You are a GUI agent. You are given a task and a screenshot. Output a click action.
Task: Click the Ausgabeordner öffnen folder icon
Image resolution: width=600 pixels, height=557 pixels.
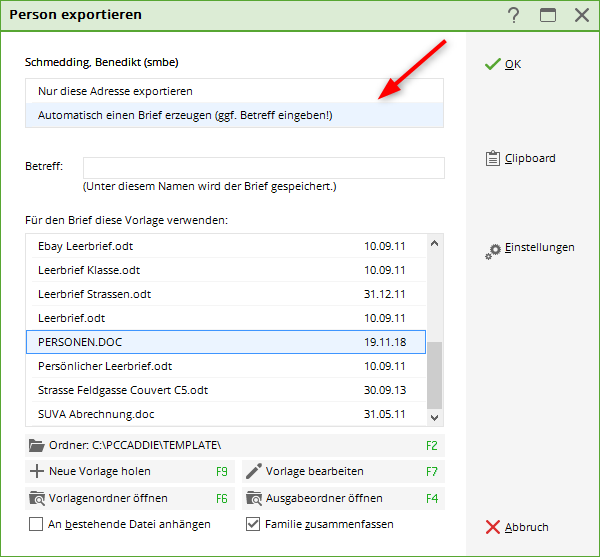253,497
